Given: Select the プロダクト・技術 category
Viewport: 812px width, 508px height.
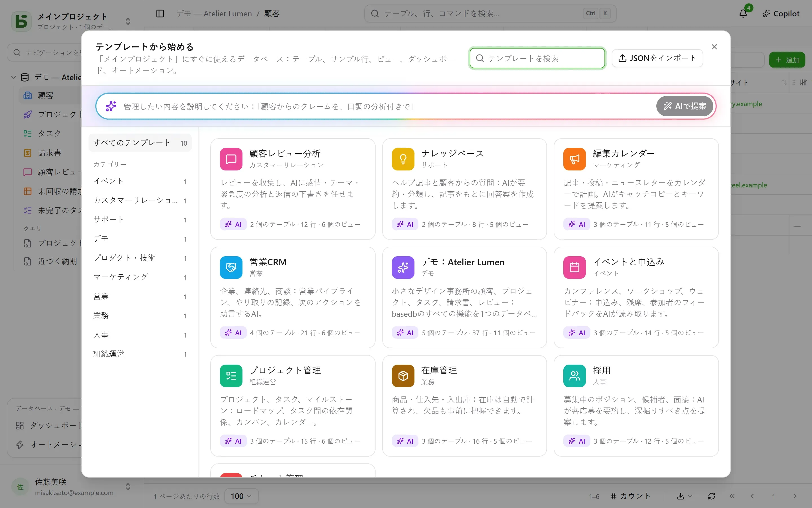Looking at the screenshot, I should [x=140, y=258].
